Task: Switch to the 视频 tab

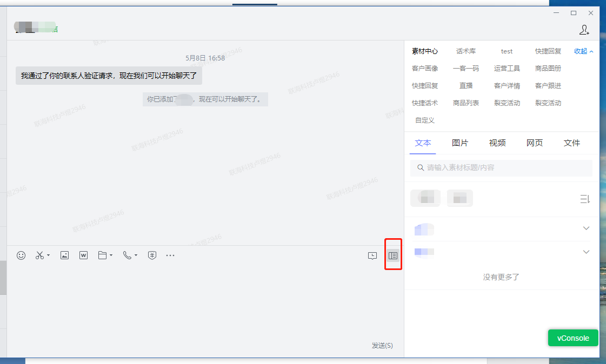Action: pyautogui.click(x=497, y=143)
